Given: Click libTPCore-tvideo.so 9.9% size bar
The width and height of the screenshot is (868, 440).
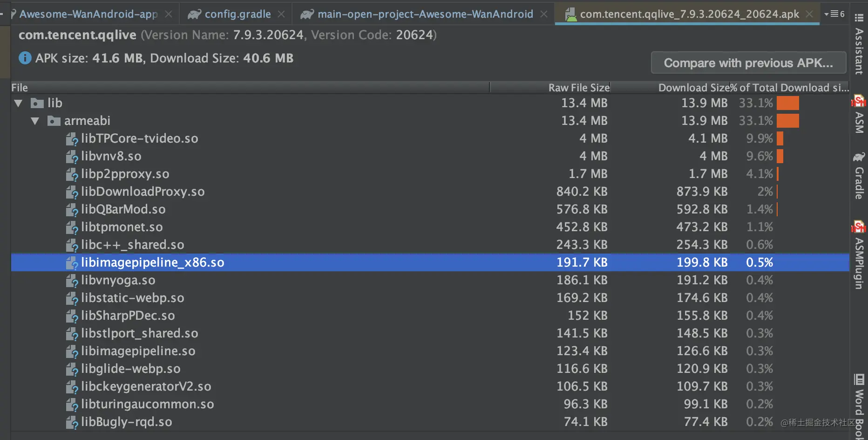Looking at the screenshot, I should [x=780, y=138].
